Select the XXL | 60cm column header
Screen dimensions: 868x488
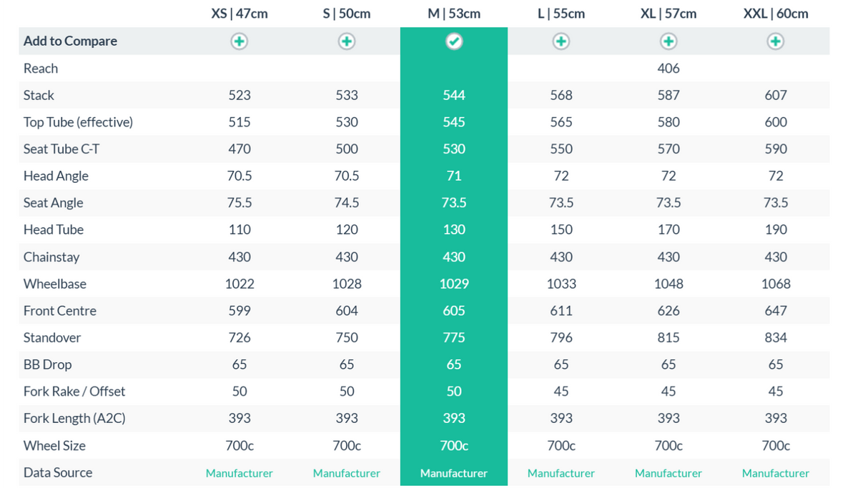776,14
